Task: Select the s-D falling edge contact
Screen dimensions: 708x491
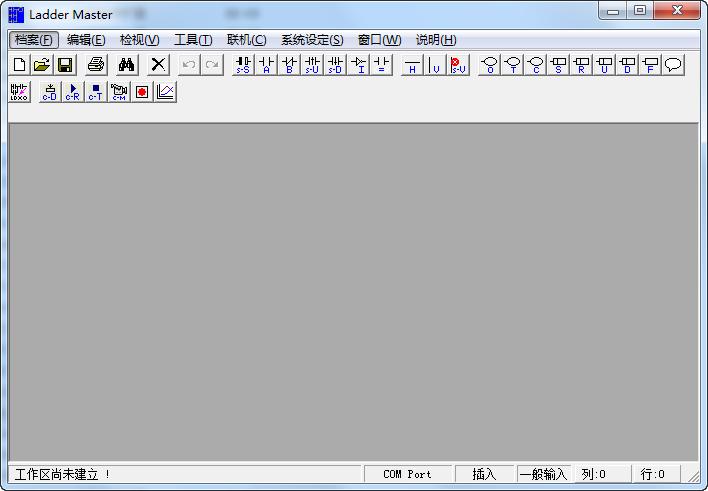Action: coord(335,65)
